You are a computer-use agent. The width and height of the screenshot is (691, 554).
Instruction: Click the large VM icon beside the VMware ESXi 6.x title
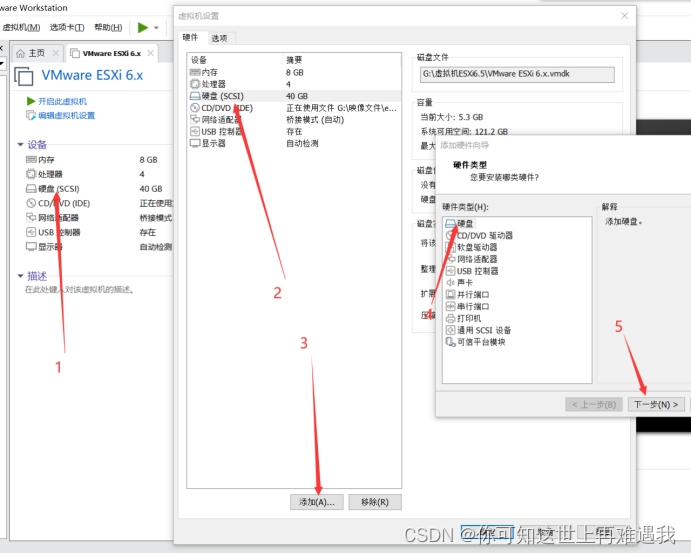[24, 76]
